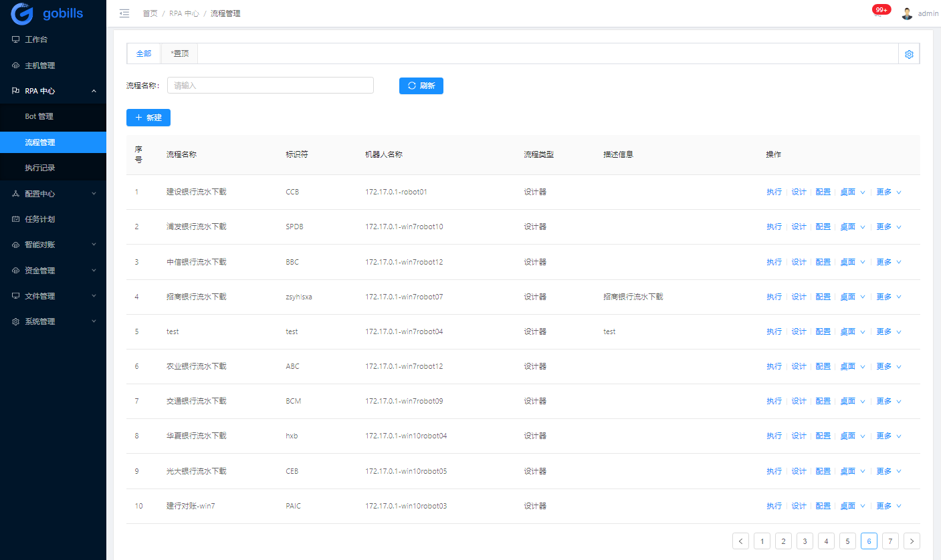Open Bot 管理 submenu item
The image size is (941, 560).
(39, 116)
